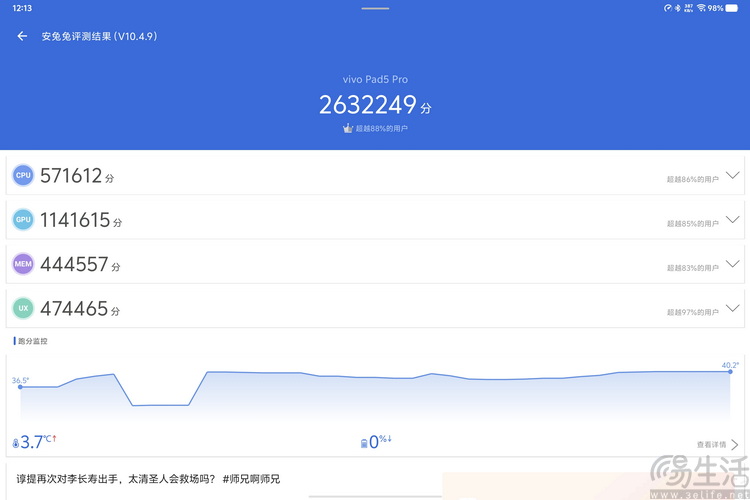Click the battery status bar icon
This screenshot has height=500, width=750.
tap(732, 8)
